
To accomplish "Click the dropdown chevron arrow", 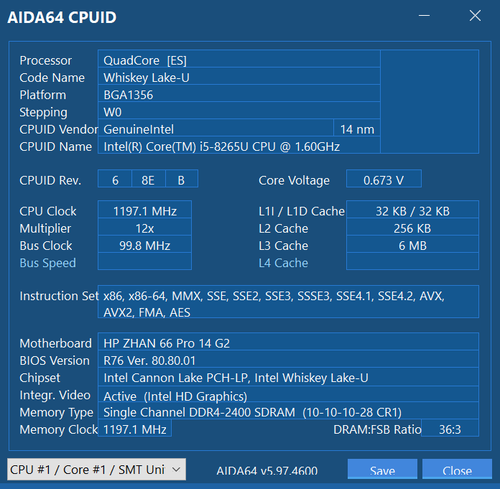I will [176, 469].
